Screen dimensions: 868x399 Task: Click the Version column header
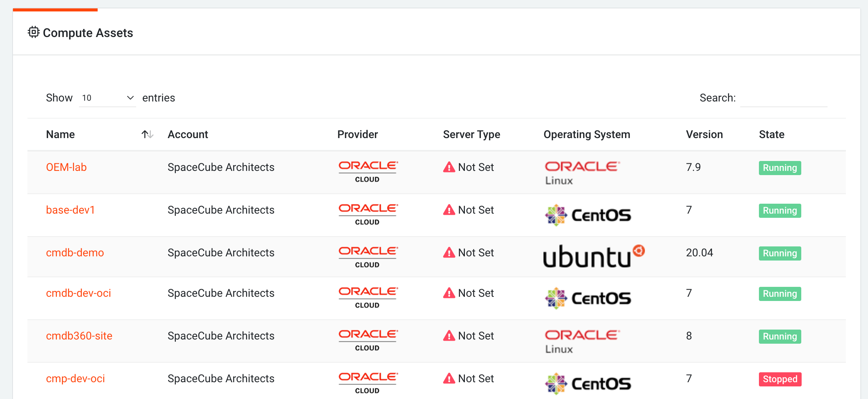704,134
